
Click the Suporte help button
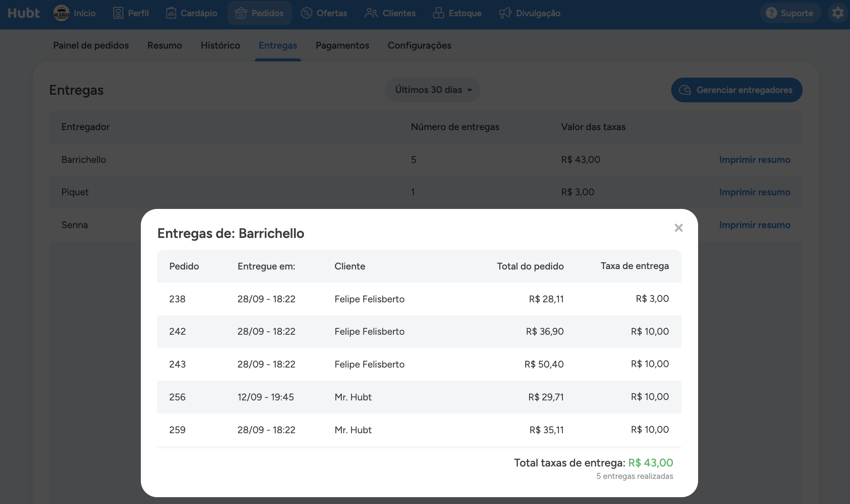point(790,13)
